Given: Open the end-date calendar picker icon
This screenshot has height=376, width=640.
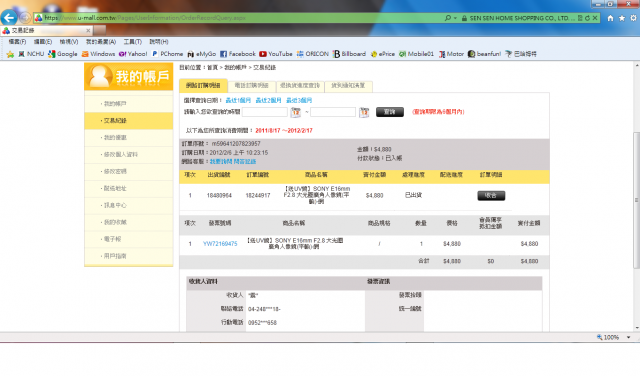Looking at the screenshot, I should click(364, 112).
